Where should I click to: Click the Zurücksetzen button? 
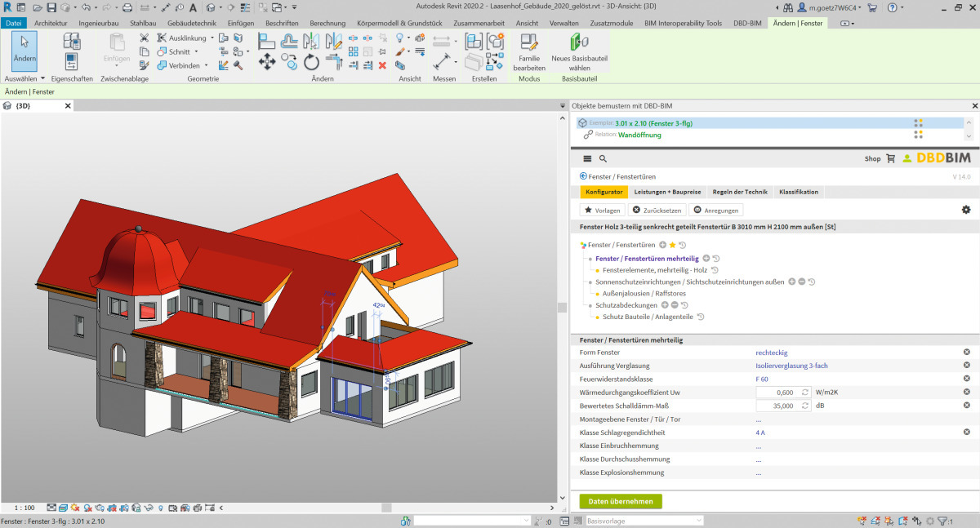click(x=657, y=210)
